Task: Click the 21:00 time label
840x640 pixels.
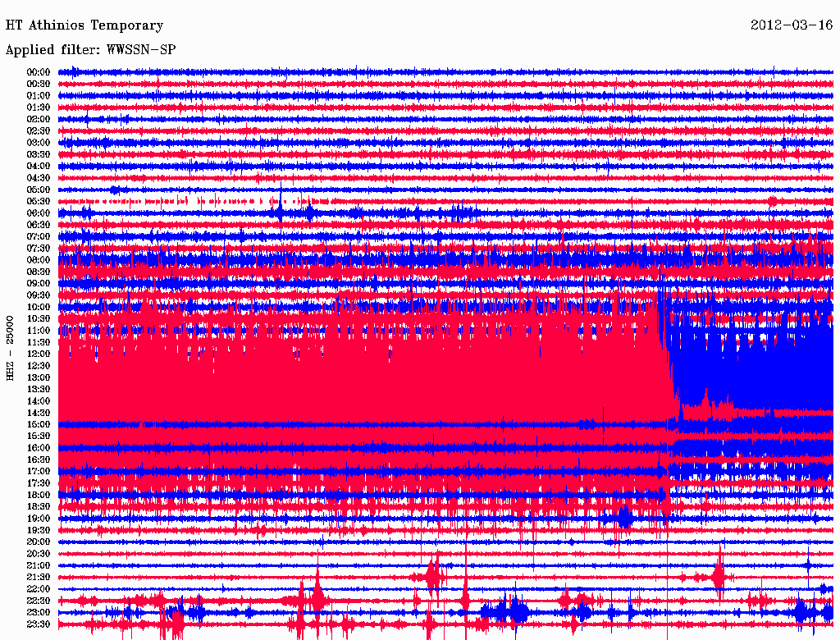Action: click(x=39, y=565)
